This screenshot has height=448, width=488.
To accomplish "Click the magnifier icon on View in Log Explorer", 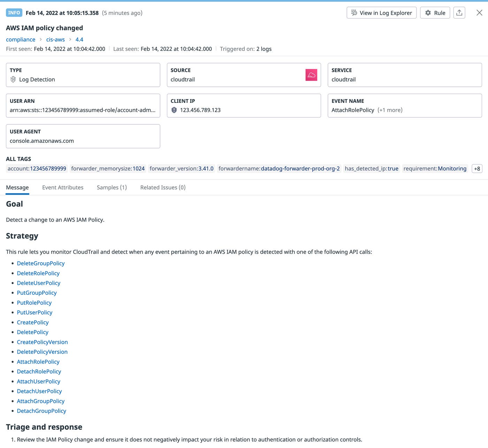I will pyautogui.click(x=354, y=13).
